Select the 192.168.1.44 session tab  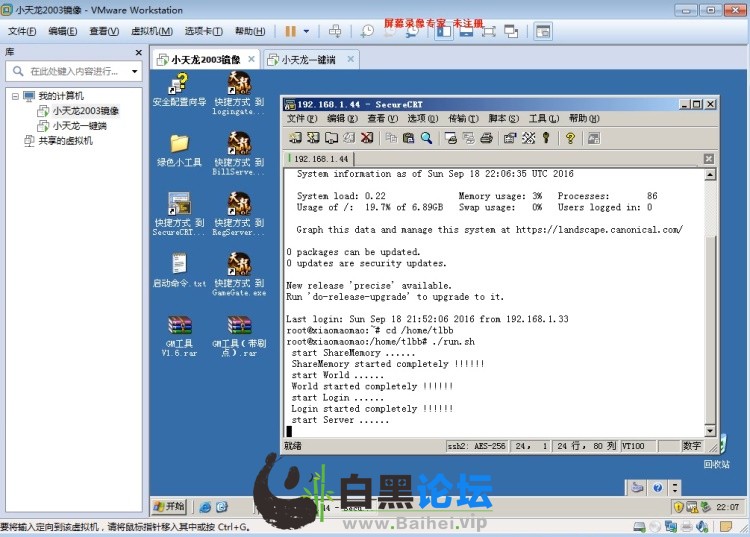320,159
